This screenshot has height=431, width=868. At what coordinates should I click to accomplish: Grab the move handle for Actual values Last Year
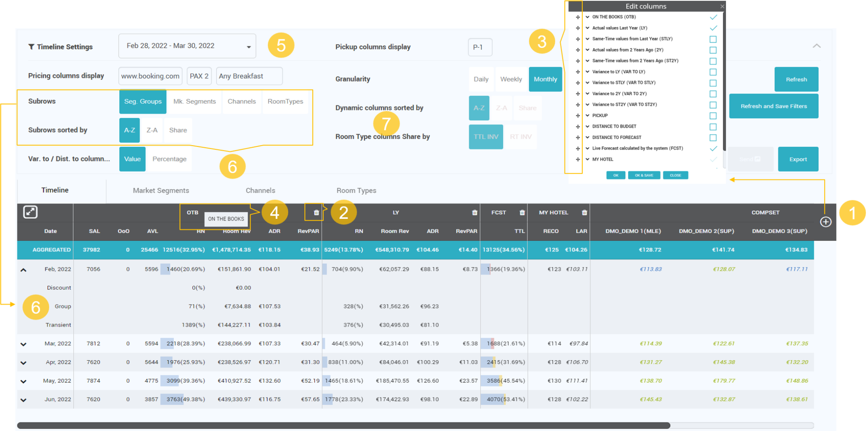[x=578, y=28]
